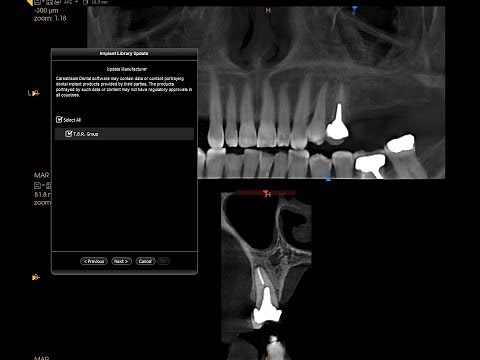Click the save icon below the MAR label

(x=37, y=185)
